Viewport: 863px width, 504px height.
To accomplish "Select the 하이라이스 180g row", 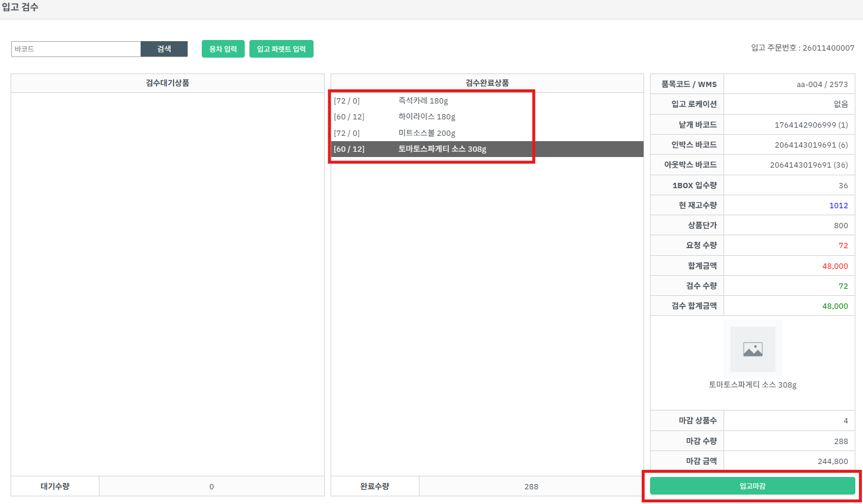I will click(426, 116).
